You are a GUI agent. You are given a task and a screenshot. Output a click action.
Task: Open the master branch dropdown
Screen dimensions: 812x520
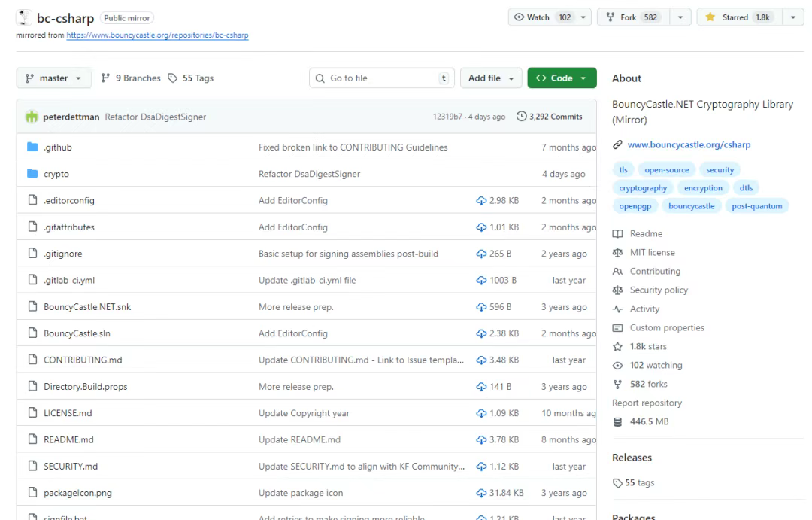coord(54,78)
